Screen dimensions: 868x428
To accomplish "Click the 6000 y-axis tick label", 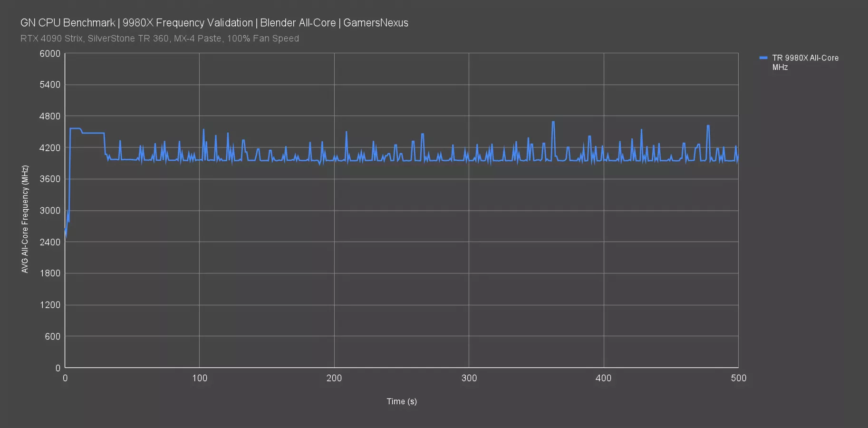I will (x=50, y=54).
